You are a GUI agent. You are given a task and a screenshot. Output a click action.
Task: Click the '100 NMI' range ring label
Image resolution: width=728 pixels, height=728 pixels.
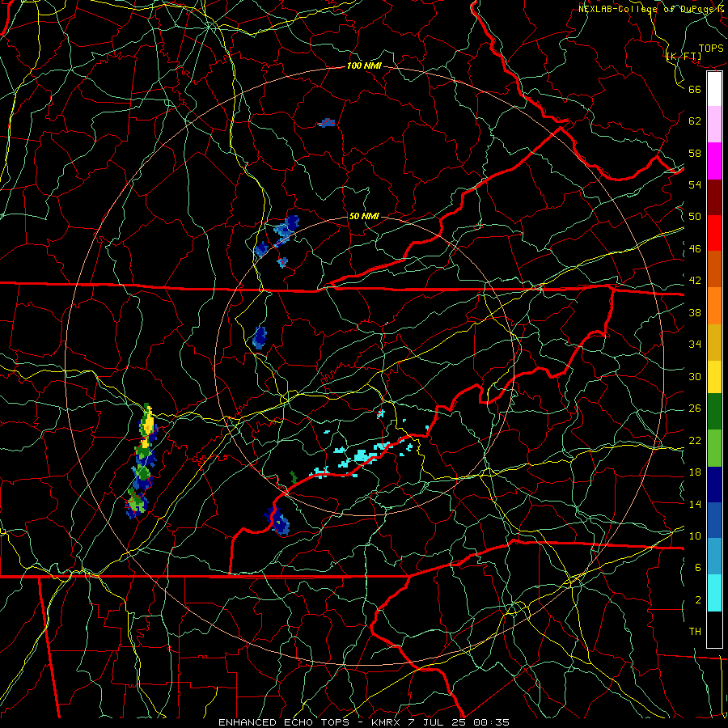point(364,66)
